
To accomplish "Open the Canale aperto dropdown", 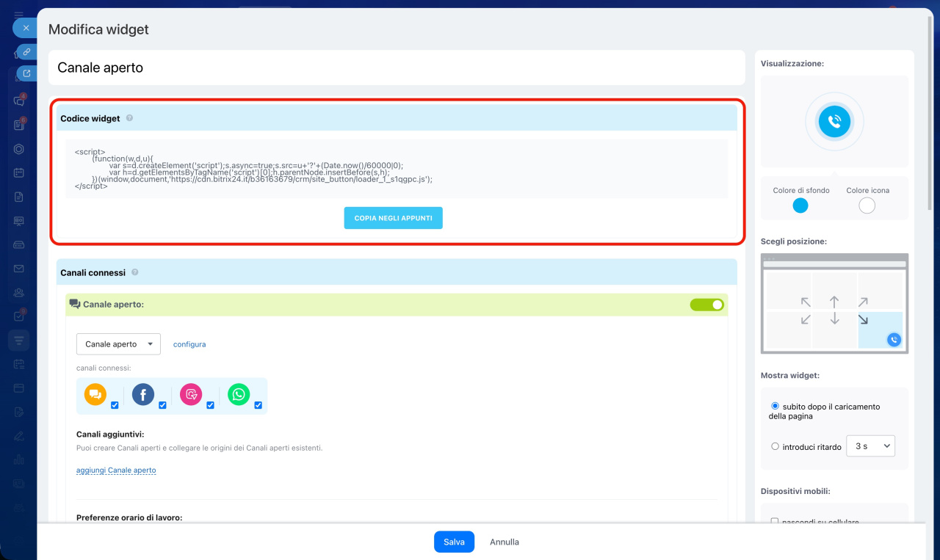I will point(118,344).
